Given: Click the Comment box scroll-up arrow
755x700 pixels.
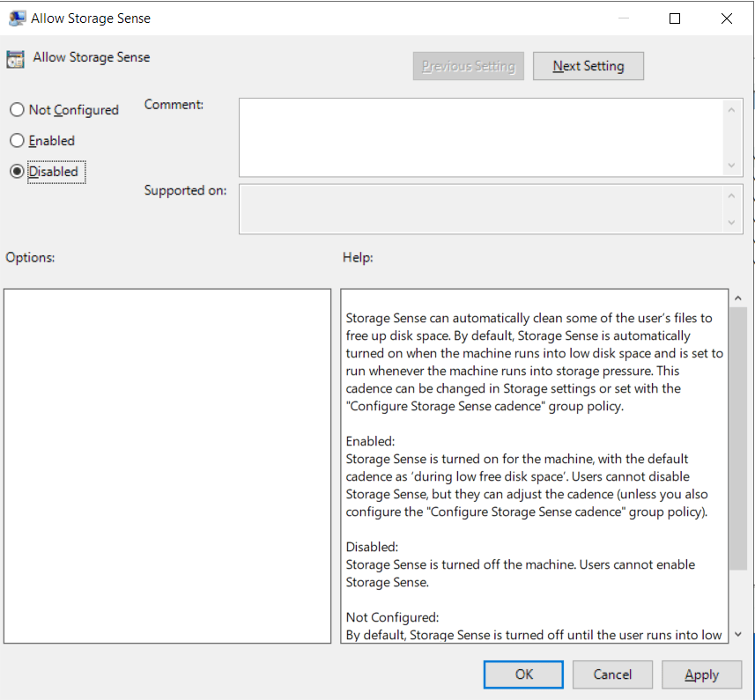Looking at the screenshot, I should coord(731,109).
